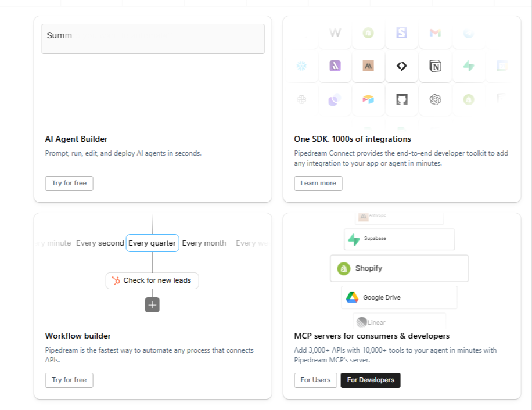Screen dimensions: 532x410
Task: Focus the AI agent prompt input field
Action: (x=153, y=39)
